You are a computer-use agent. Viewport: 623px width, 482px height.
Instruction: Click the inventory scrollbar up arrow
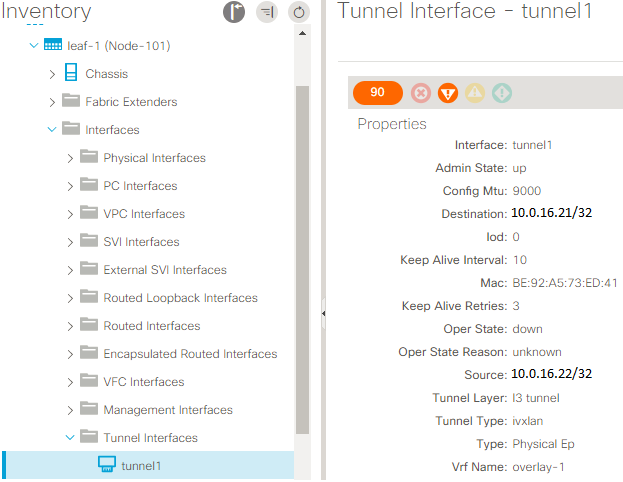point(302,33)
